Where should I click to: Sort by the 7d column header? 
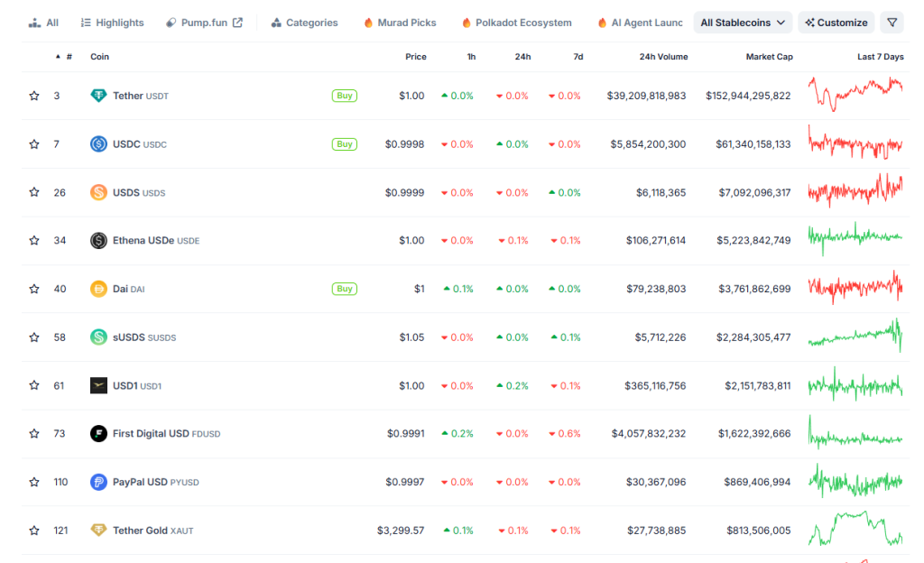coord(578,57)
